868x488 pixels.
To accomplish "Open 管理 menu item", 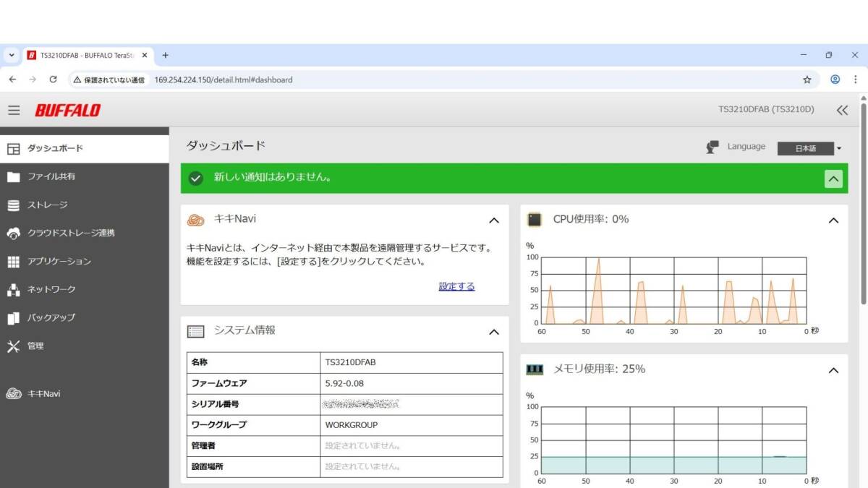I will click(85, 346).
